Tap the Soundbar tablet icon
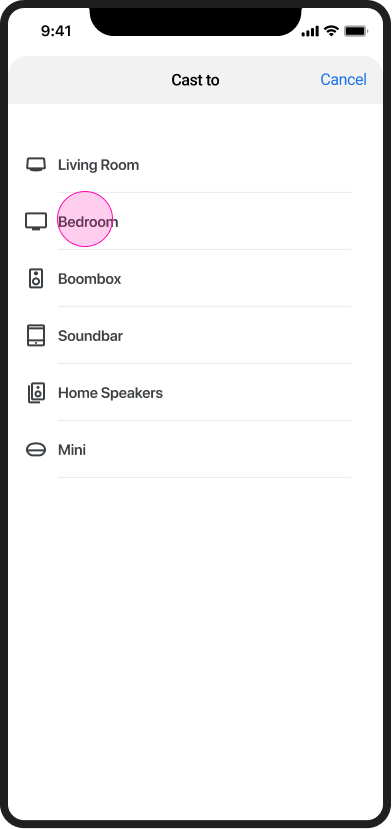This screenshot has width=392, height=829. tap(36, 335)
